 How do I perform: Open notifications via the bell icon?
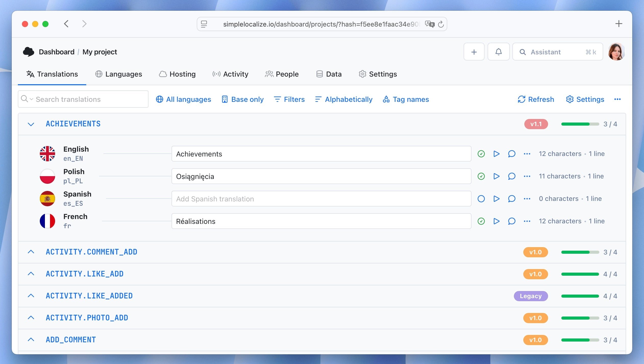(499, 52)
